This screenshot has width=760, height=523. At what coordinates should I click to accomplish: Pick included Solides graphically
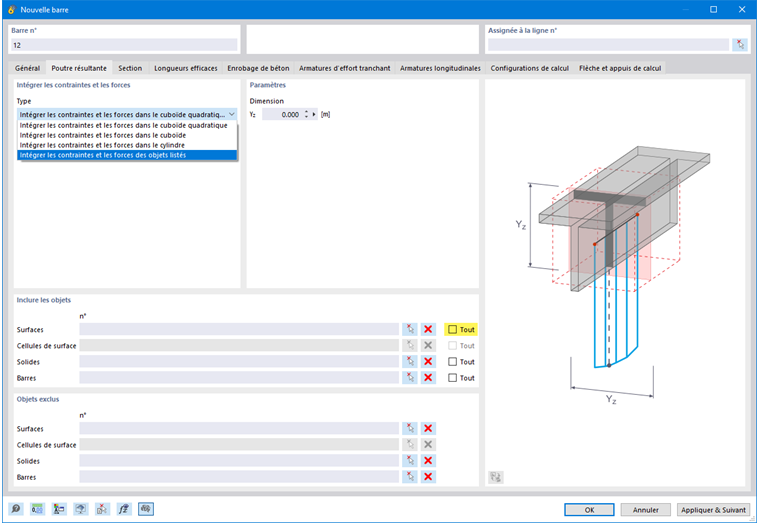[410, 362]
